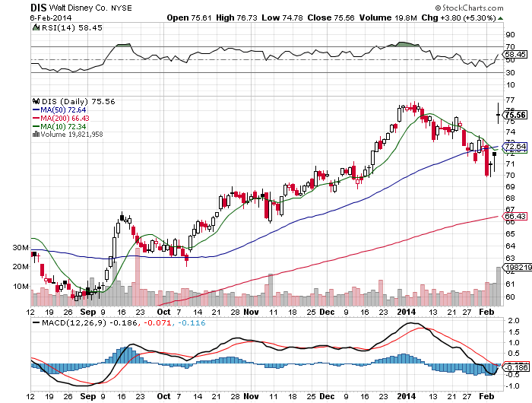
Task: Click the 64 price axis label
Action: [x=510, y=246]
